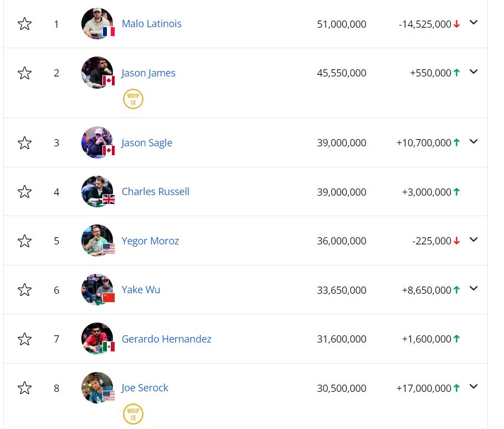
Task: Click the Yegor Moroz name link
Action: click(x=150, y=241)
